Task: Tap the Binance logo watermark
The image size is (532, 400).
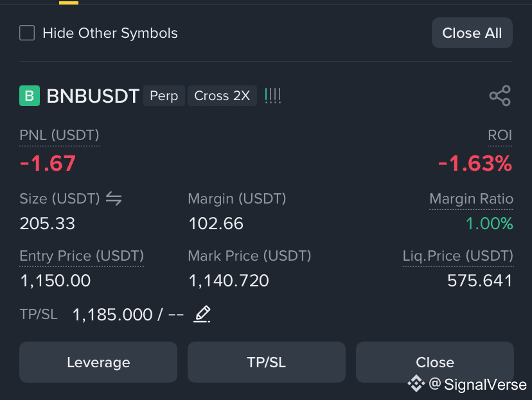Action: (x=416, y=384)
